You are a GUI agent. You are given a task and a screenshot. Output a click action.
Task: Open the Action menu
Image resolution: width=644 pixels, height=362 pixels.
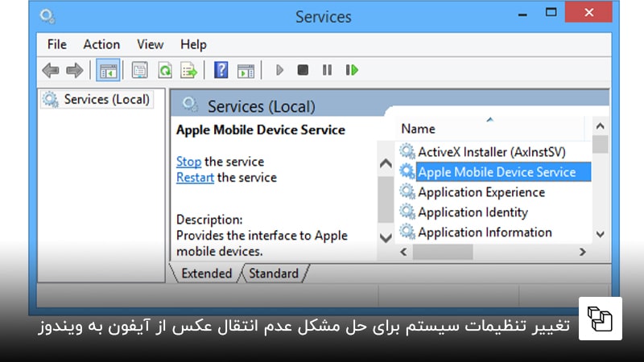pyautogui.click(x=101, y=44)
